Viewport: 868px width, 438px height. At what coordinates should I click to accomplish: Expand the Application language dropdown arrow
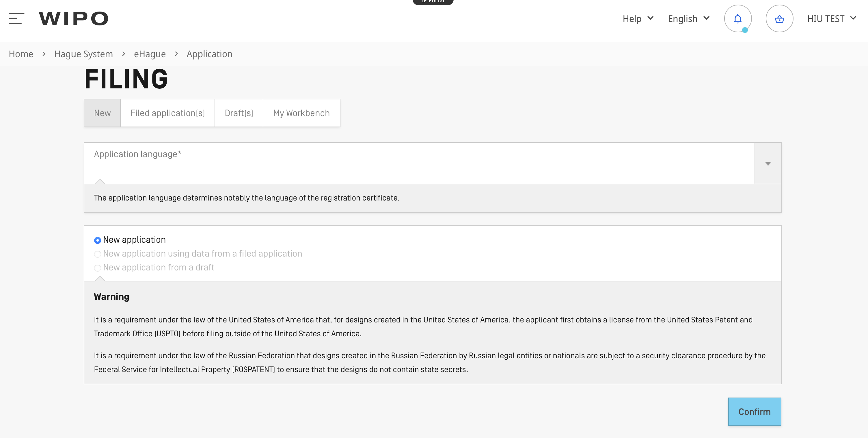[x=768, y=164]
